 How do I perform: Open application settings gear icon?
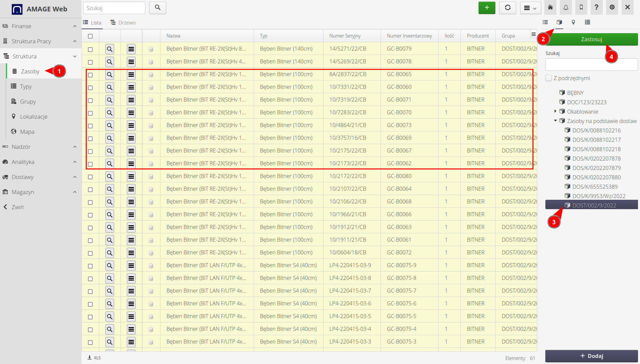point(612,7)
